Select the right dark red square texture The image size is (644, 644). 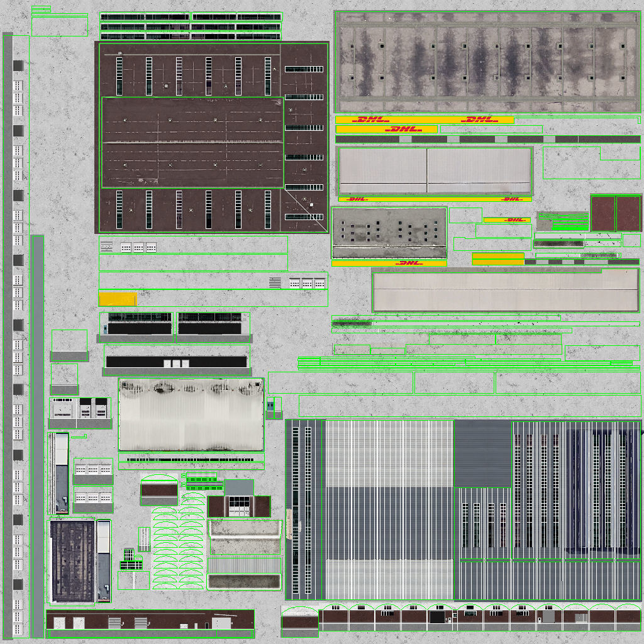click(628, 214)
